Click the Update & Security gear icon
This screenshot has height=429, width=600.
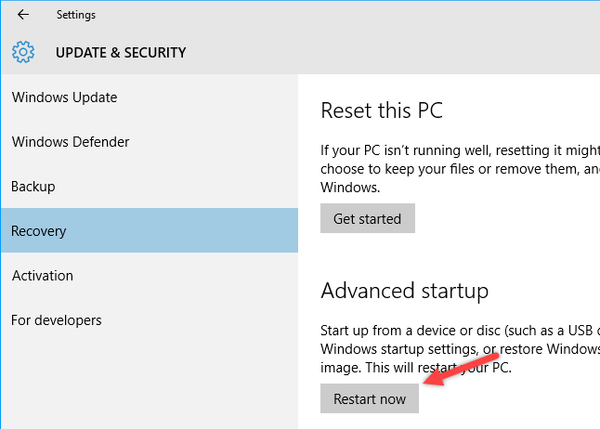pos(23,52)
